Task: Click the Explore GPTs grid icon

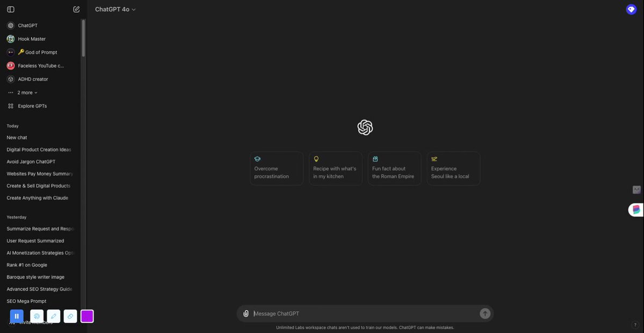Action: pyautogui.click(x=11, y=106)
